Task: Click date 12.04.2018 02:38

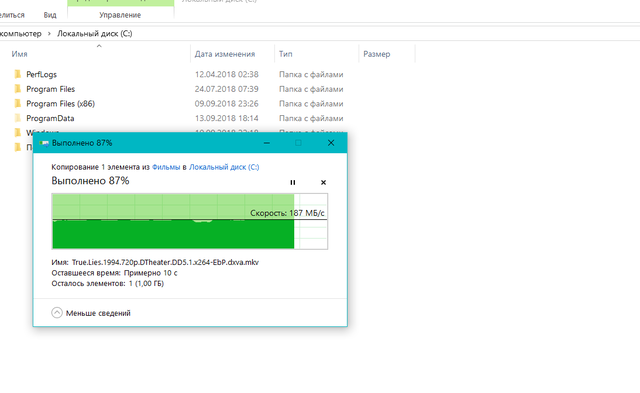Action: pos(227,74)
